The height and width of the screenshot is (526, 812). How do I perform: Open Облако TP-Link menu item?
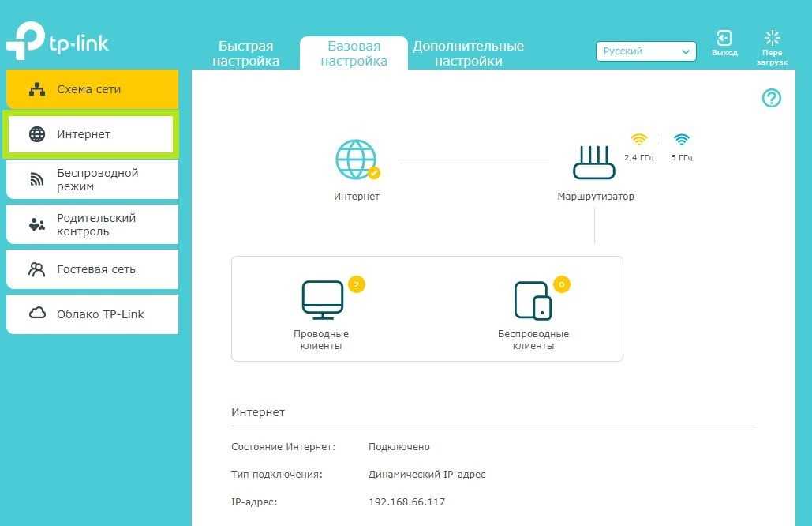pos(92,314)
